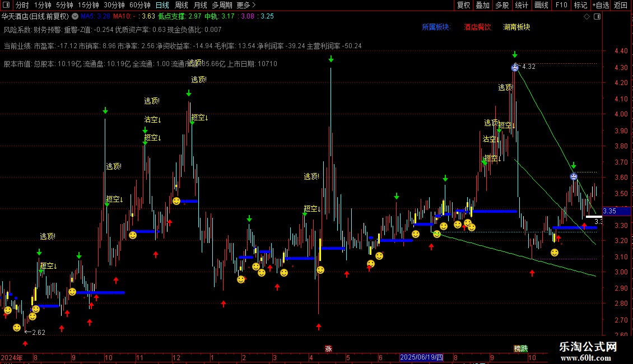
Task: Click the 4.40 price axis label
Action: click(x=621, y=51)
